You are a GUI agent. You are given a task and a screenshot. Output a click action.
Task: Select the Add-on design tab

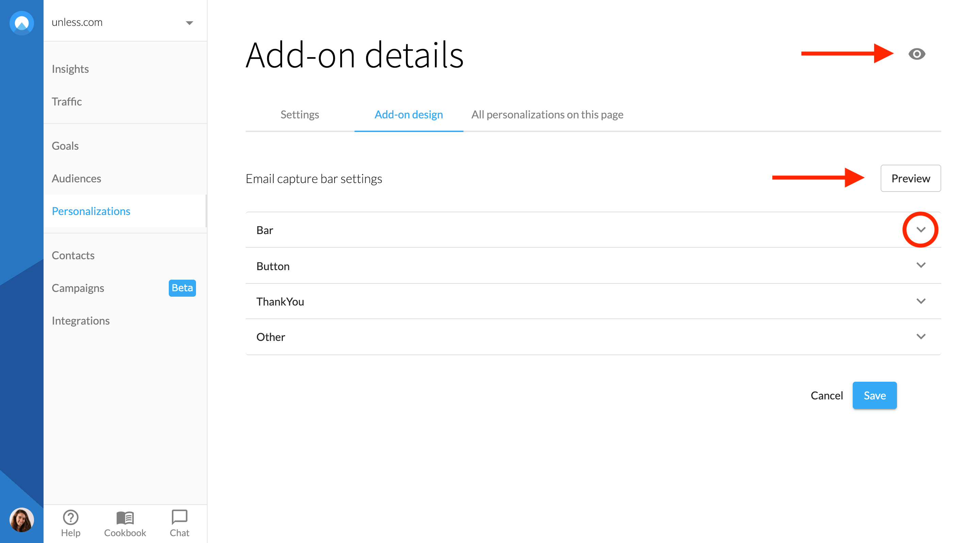[408, 114]
